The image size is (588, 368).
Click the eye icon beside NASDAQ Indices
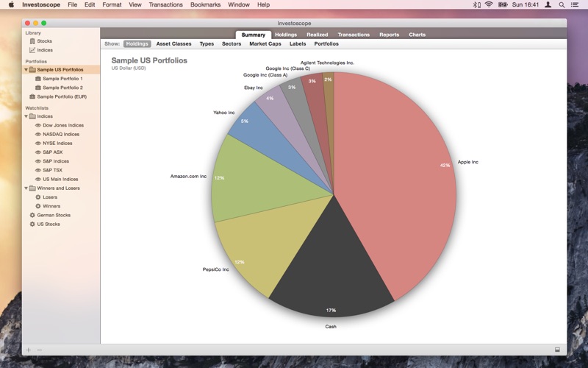pyautogui.click(x=38, y=134)
